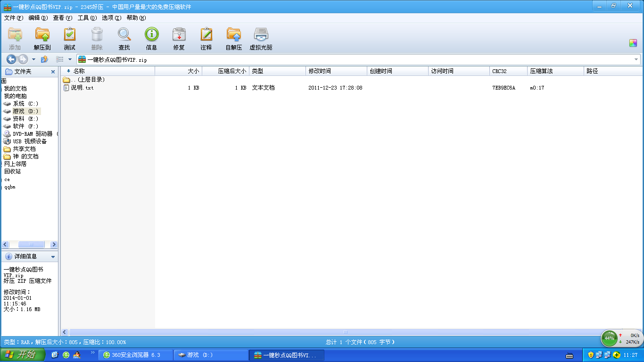Open the 文件(F) menu
Screen dimensions: 644x362
point(13,18)
